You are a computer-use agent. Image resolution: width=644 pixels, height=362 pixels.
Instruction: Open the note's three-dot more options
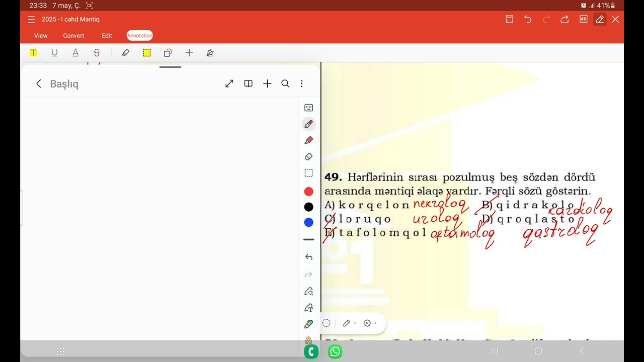pyautogui.click(x=301, y=84)
